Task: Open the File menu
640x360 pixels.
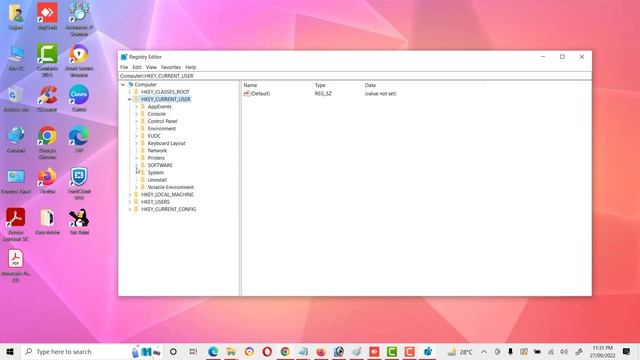Action: click(124, 67)
